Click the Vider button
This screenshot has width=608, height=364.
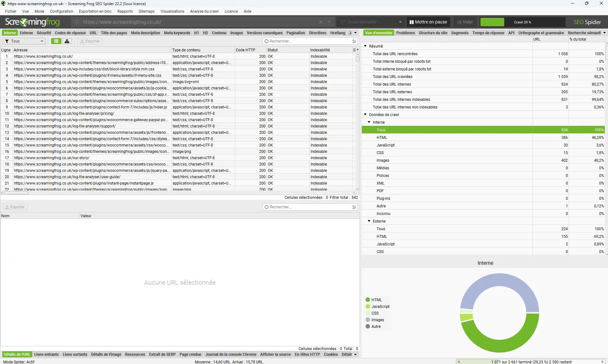coord(465,22)
